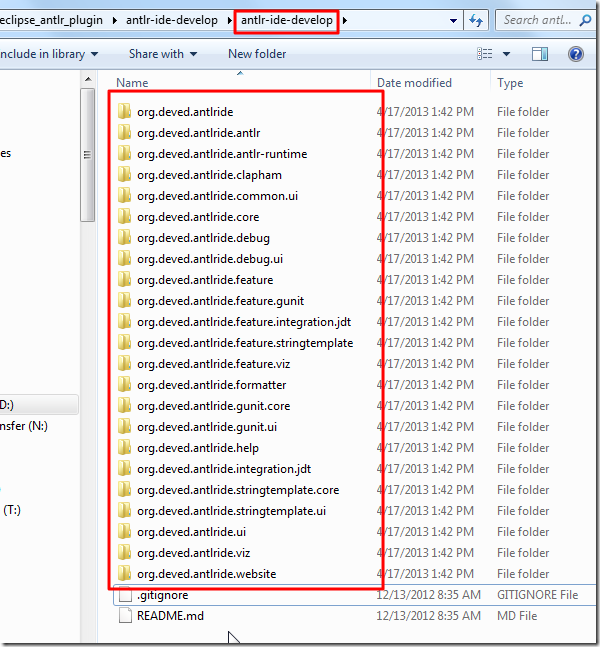Open the view options dropdown arrow
600x647 pixels.
[506, 54]
